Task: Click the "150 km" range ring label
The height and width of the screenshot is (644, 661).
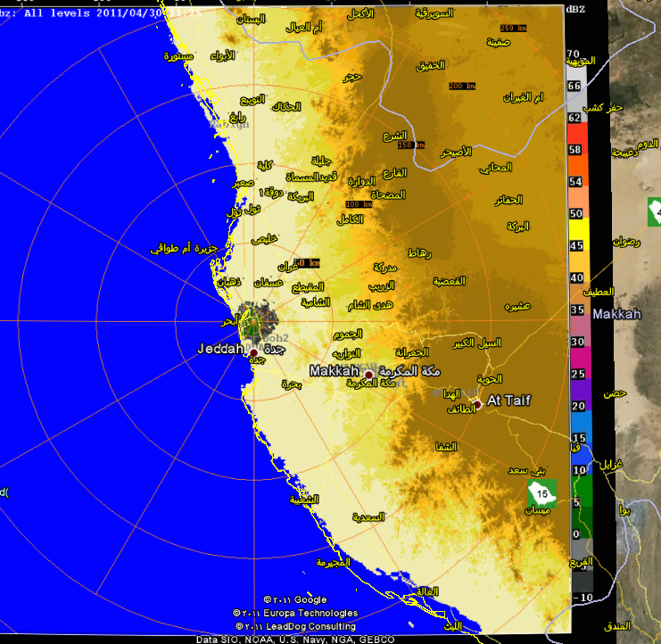Action: pos(411,144)
